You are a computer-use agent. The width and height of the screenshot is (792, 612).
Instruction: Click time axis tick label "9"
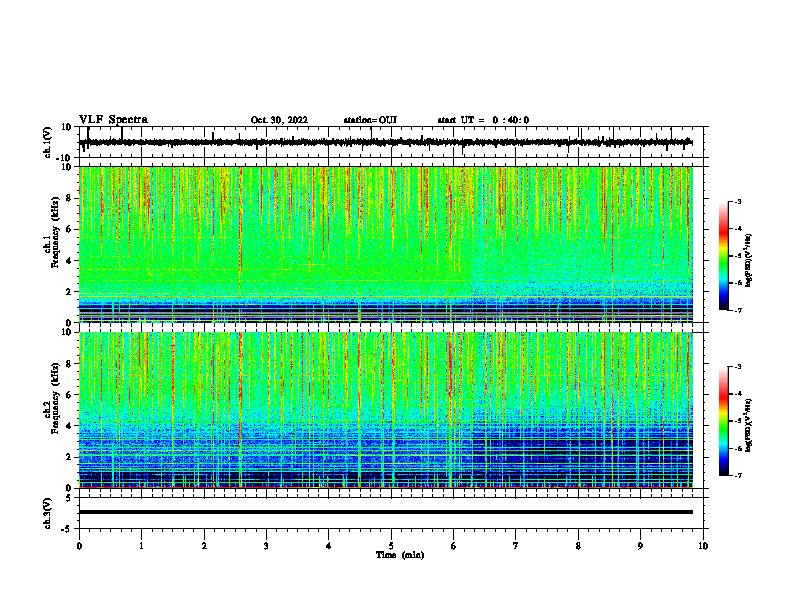[x=640, y=546]
